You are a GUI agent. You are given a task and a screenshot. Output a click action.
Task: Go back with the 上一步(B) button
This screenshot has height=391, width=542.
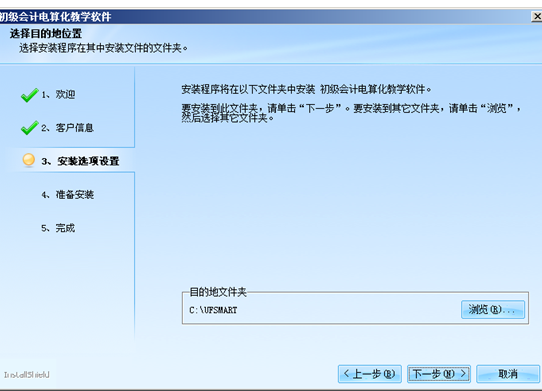tap(370, 374)
